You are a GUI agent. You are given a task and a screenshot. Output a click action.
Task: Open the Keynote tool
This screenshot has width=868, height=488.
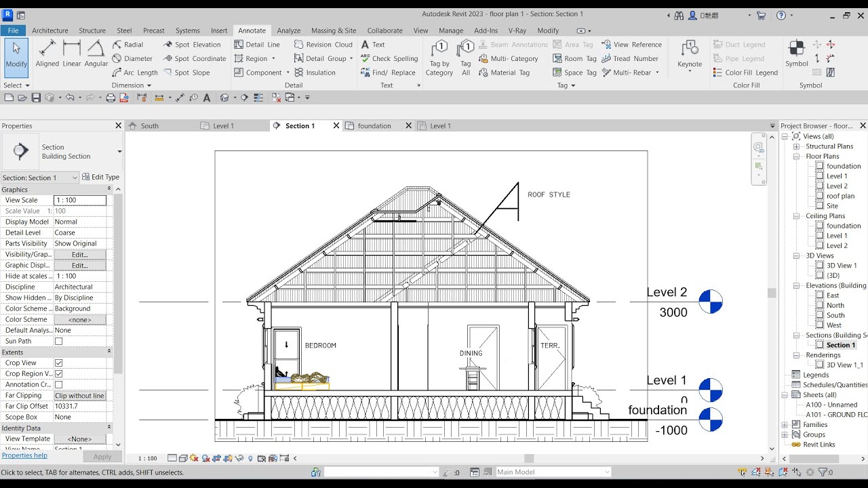click(x=690, y=54)
